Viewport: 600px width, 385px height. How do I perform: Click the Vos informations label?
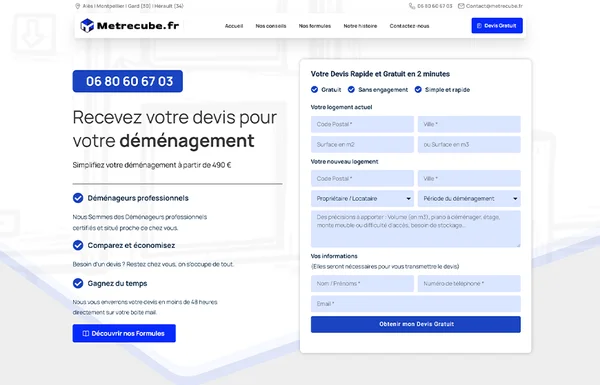pyautogui.click(x=334, y=256)
